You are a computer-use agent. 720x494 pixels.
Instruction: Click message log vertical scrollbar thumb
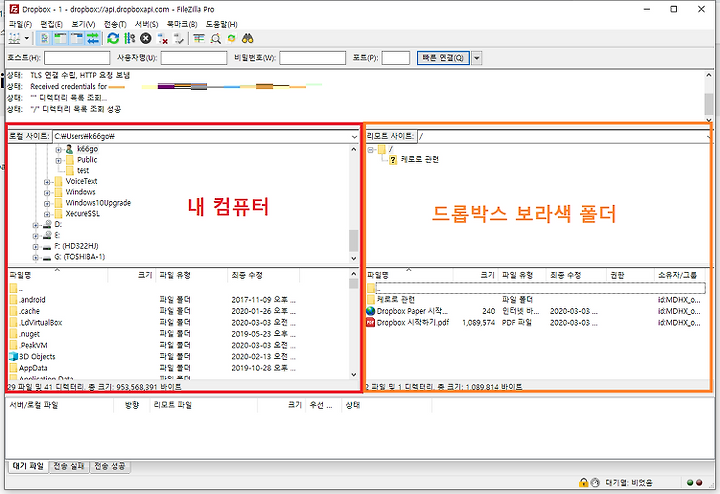click(x=709, y=104)
